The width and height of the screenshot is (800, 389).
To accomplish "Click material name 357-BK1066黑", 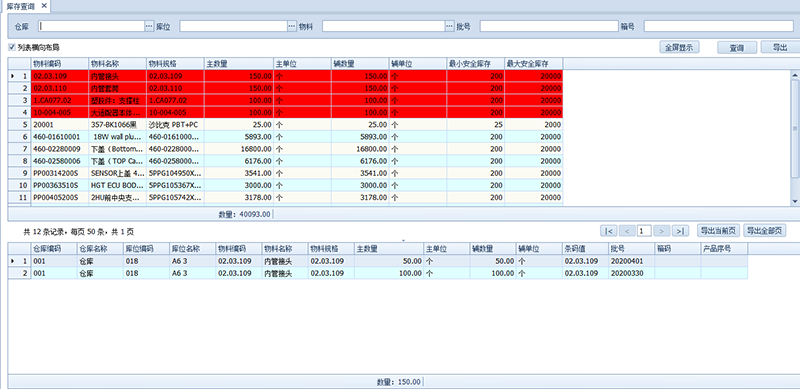I will [x=117, y=124].
